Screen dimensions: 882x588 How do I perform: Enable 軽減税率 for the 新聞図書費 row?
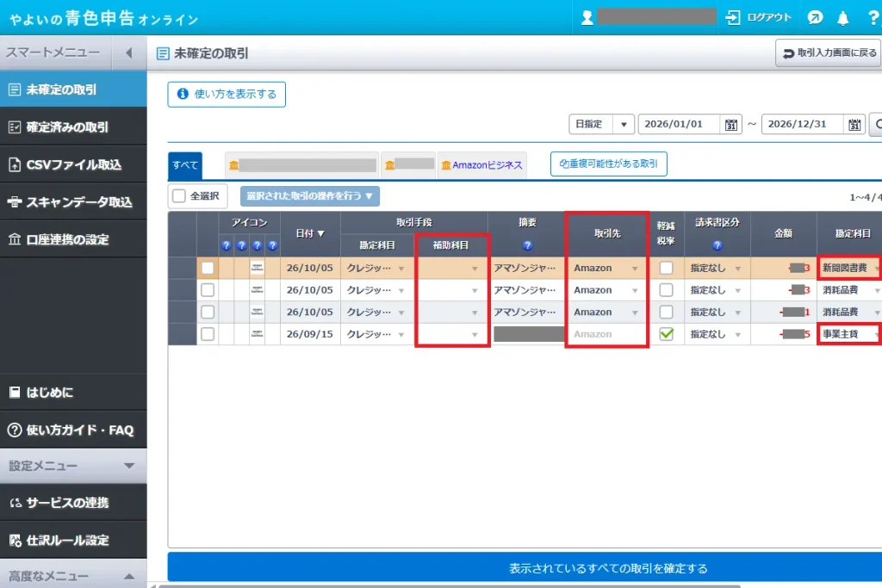pos(666,268)
